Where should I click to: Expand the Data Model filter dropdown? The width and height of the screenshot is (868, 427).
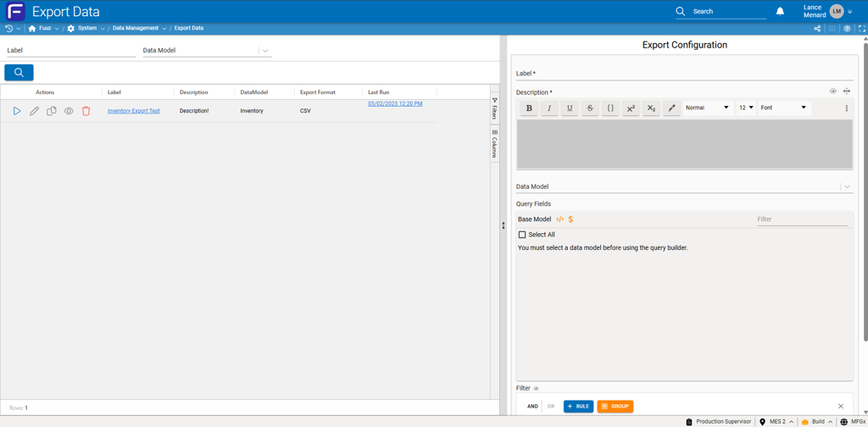click(x=265, y=51)
